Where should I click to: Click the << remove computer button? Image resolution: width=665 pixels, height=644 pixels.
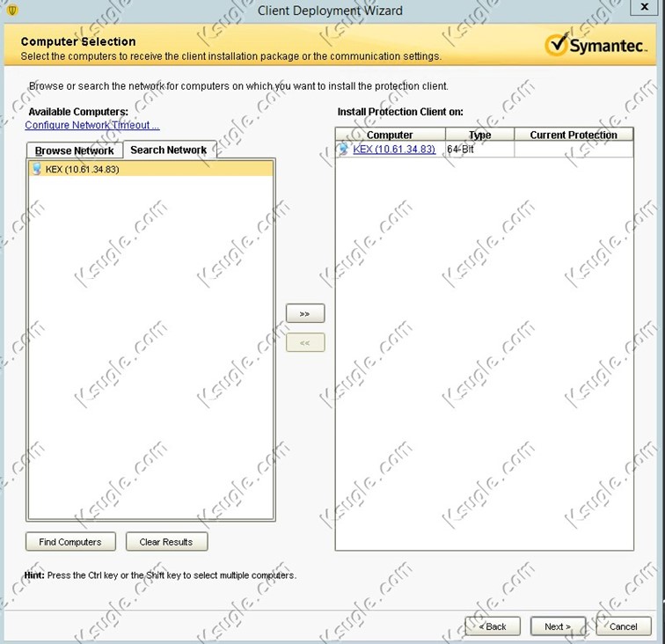point(305,343)
